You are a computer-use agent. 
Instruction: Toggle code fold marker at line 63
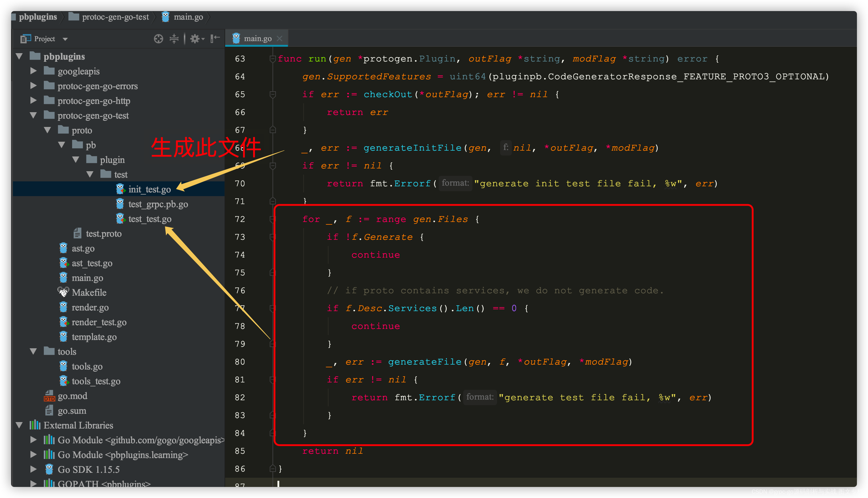pyautogui.click(x=273, y=59)
